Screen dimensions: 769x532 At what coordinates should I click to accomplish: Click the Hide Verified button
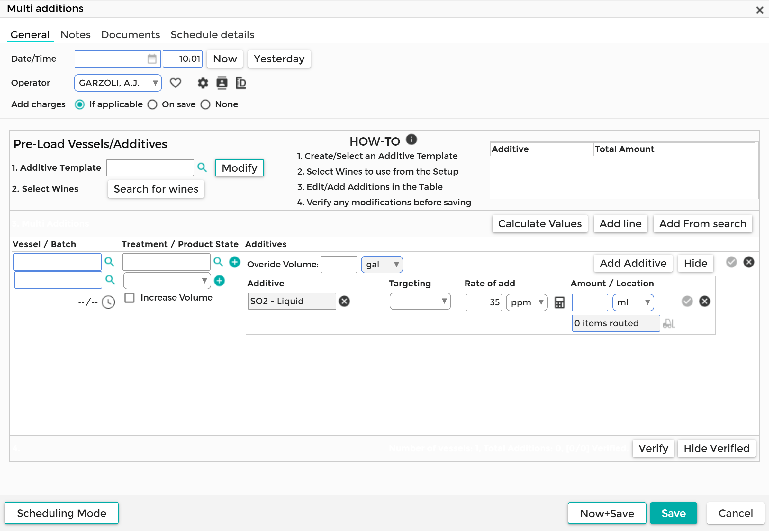point(716,449)
